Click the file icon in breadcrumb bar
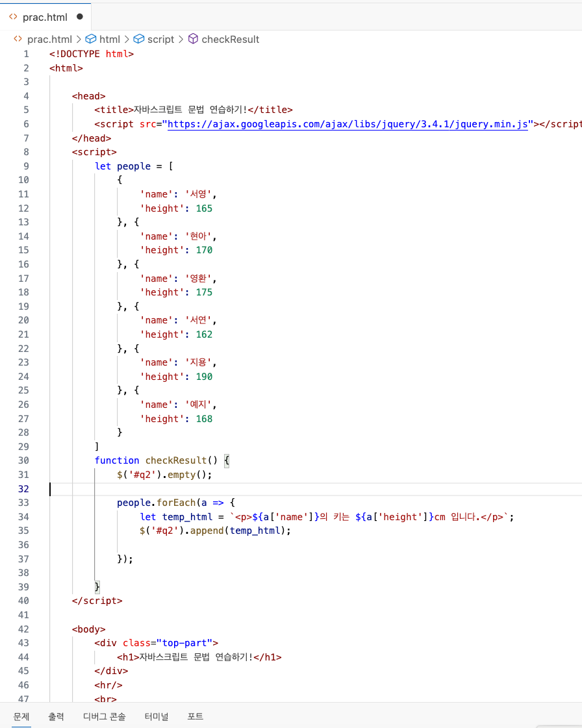Screen dimensions: 582x728 [x=18, y=39]
